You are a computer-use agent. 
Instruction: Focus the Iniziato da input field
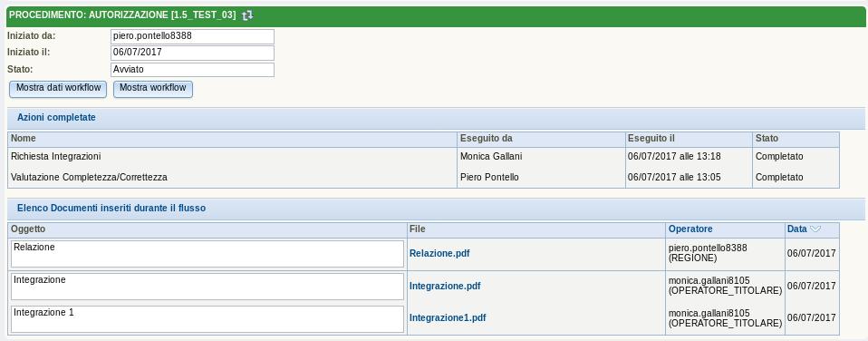(x=192, y=36)
